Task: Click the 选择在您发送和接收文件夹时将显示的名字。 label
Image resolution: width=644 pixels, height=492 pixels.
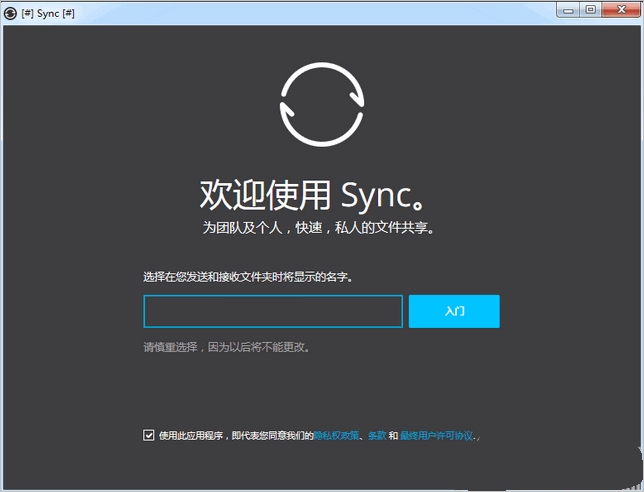Action: pyautogui.click(x=248, y=277)
